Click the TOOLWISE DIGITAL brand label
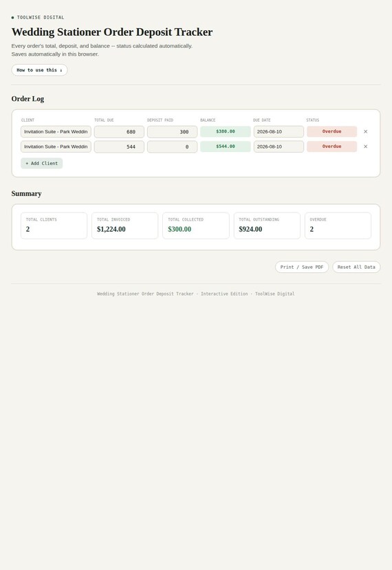The height and width of the screenshot is (570, 392). [x=41, y=17]
